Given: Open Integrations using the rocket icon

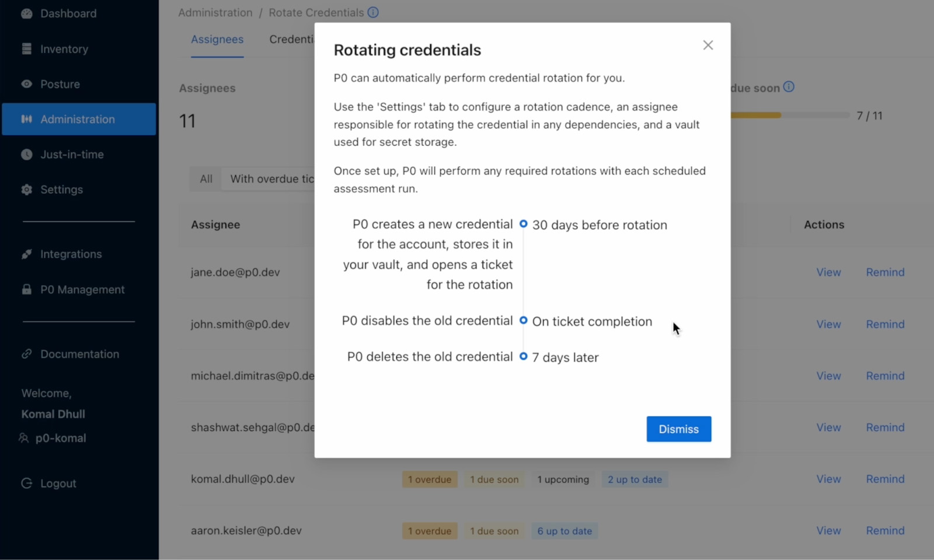Looking at the screenshot, I should [x=27, y=254].
